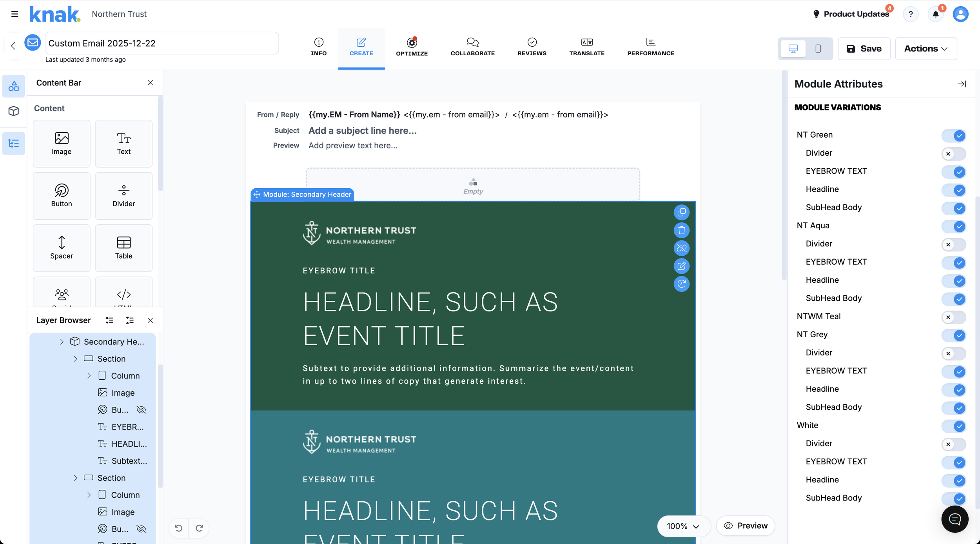Select the Button content block
This screenshot has width=980, height=544.
tap(62, 196)
